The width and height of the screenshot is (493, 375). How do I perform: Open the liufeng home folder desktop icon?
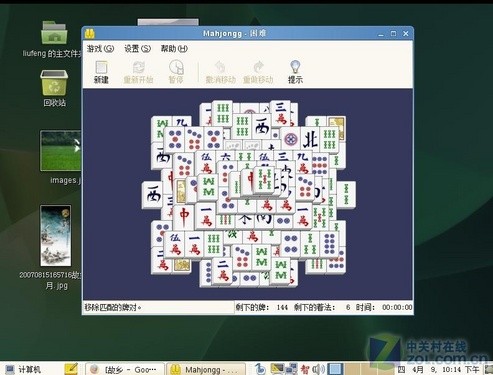(54, 38)
